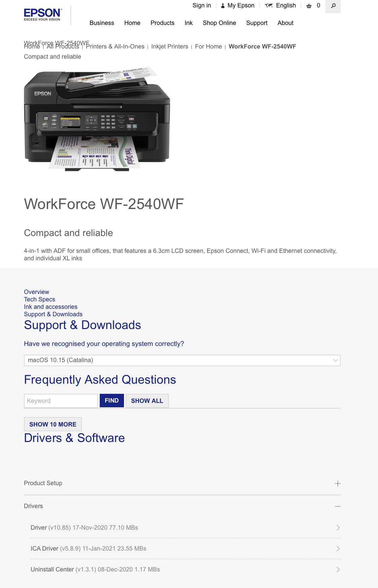Open the Products menu
378x588 pixels.
[x=162, y=23]
